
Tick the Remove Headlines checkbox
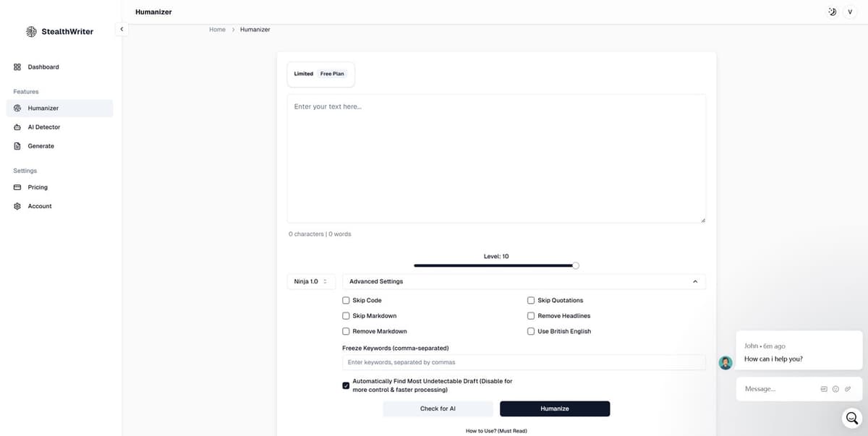(x=531, y=316)
